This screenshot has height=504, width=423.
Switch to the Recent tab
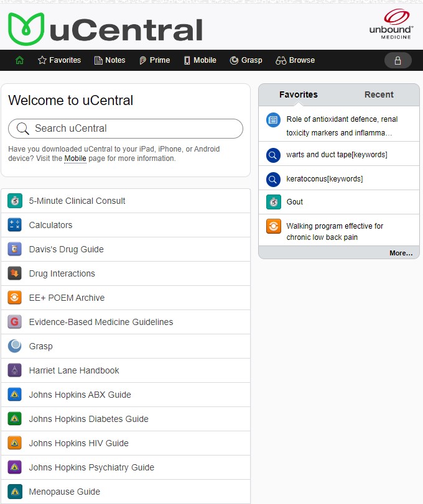(379, 94)
